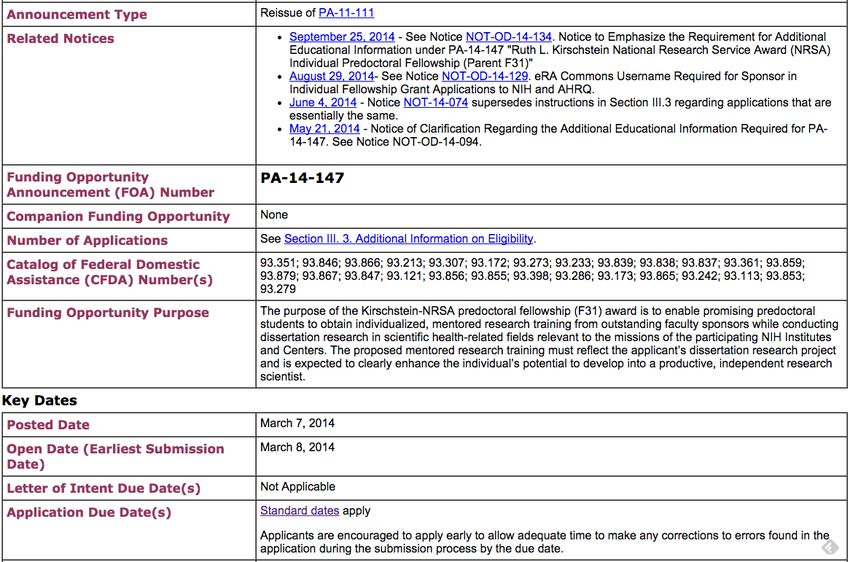Viewport: 850px width, 562px height.
Task: Click the March 8, 2014 open date value
Action: pyautogui.click(x=297, y=447)
